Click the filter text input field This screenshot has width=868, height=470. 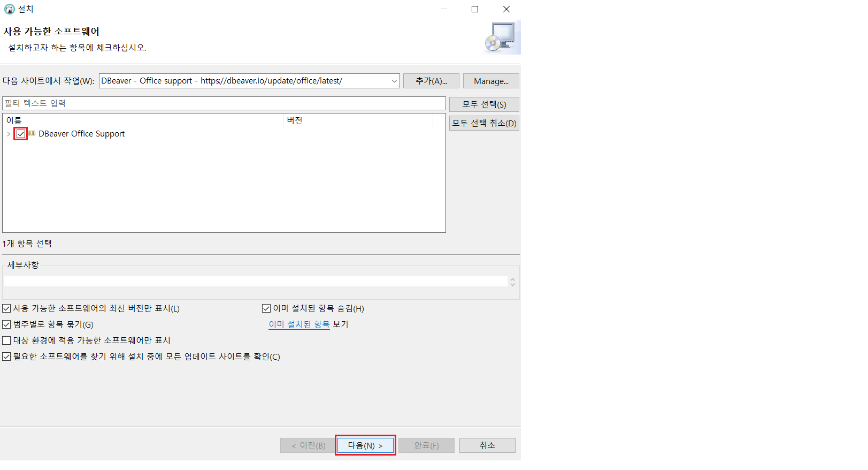[x=224, y=103]
